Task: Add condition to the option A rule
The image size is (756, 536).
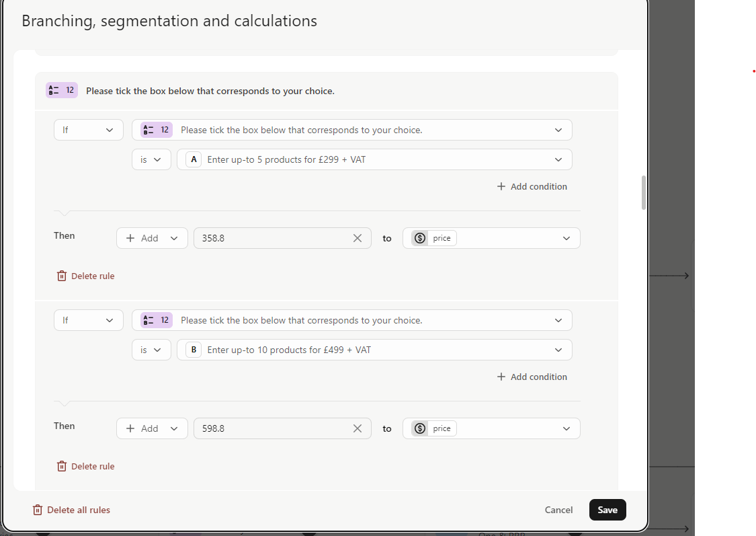Action: pos(532,187)
